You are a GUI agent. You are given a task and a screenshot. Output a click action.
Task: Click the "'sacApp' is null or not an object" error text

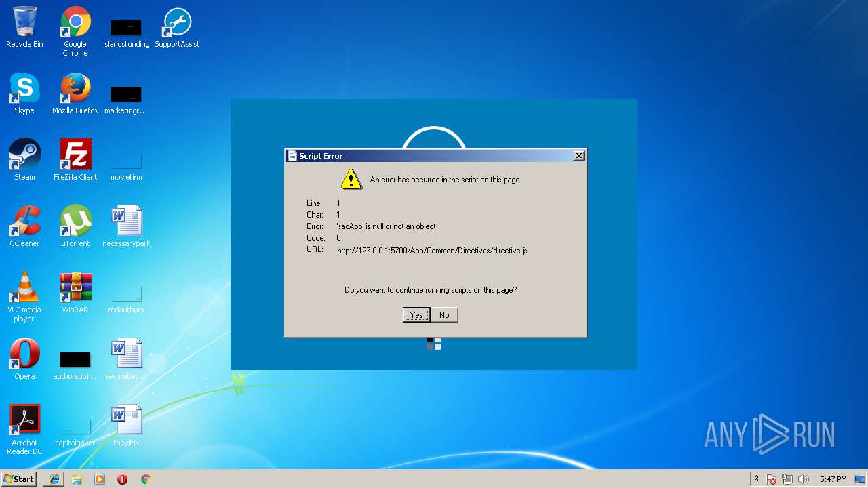[387, 226]
